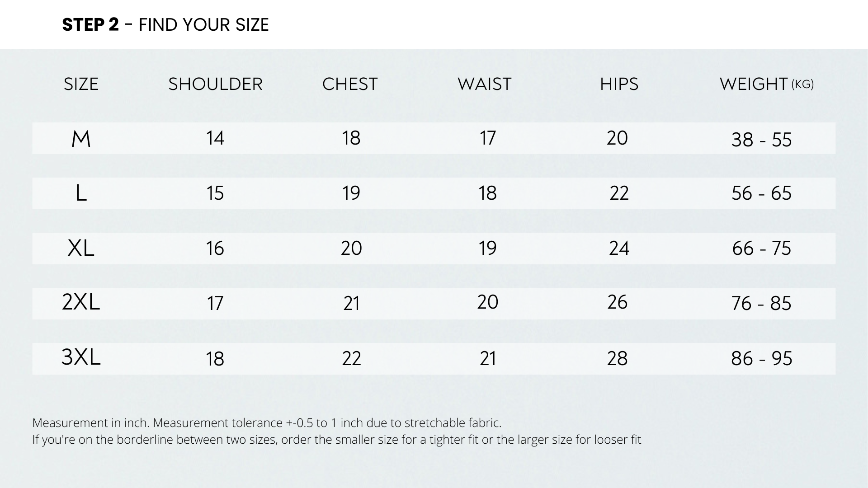Screen dimensions: 868x488
Task: Click the 38 - 55 weight range
Action: (761, 140)
